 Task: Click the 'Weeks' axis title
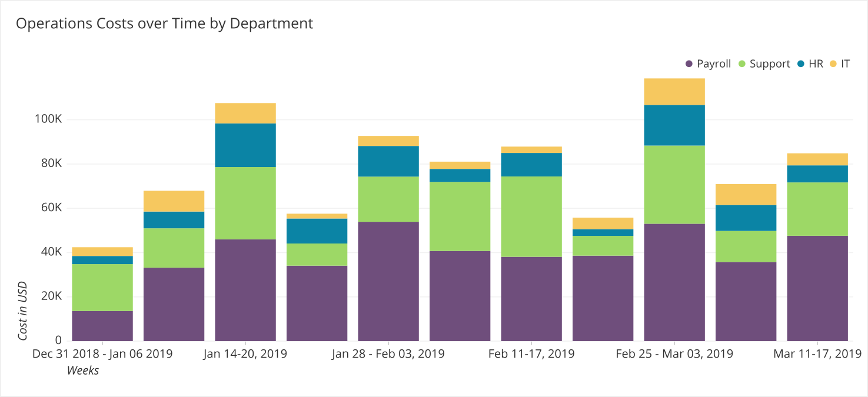[82, 371]
